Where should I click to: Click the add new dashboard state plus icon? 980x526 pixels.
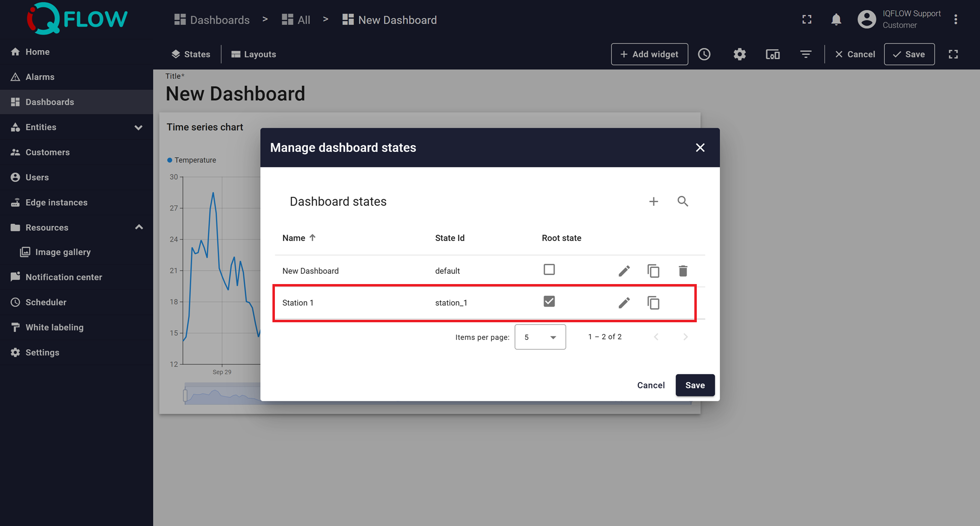click(653, 201)
